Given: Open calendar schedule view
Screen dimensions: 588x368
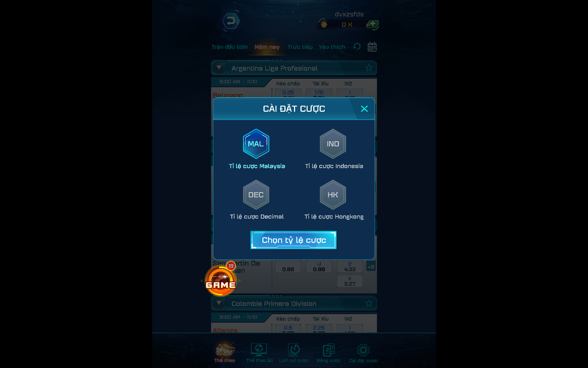Looking at the screenshot, I should click(372, 47).
